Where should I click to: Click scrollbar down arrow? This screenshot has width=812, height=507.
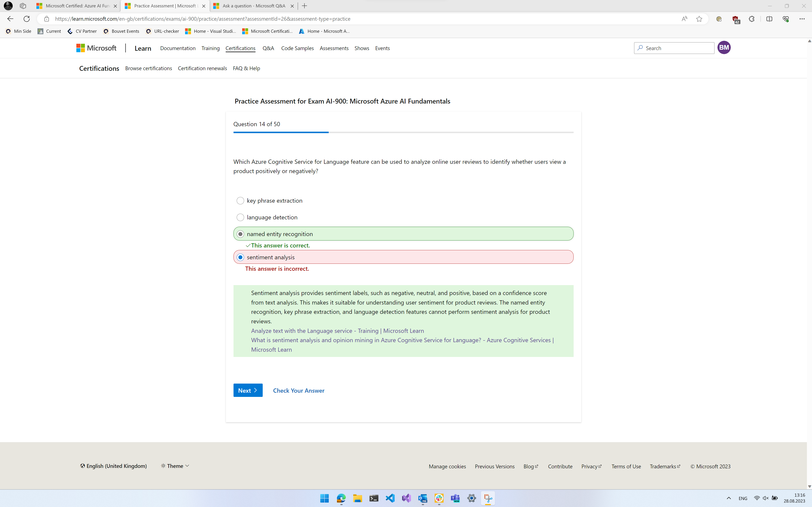coord(809,486)
